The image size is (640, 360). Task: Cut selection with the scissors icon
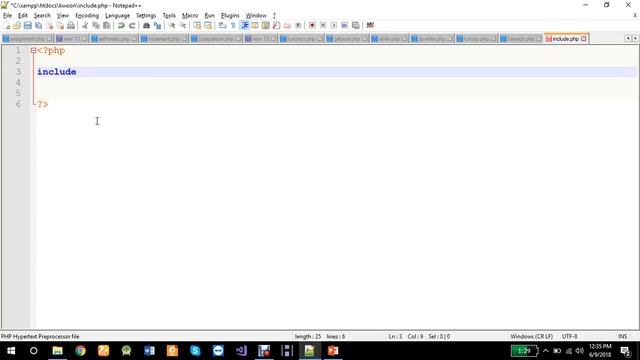[85, 25]
